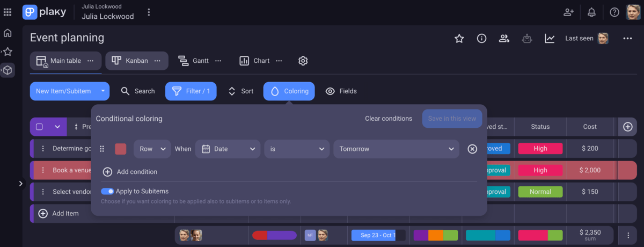Open the Date field dropdown

click(x=228, y=149)
